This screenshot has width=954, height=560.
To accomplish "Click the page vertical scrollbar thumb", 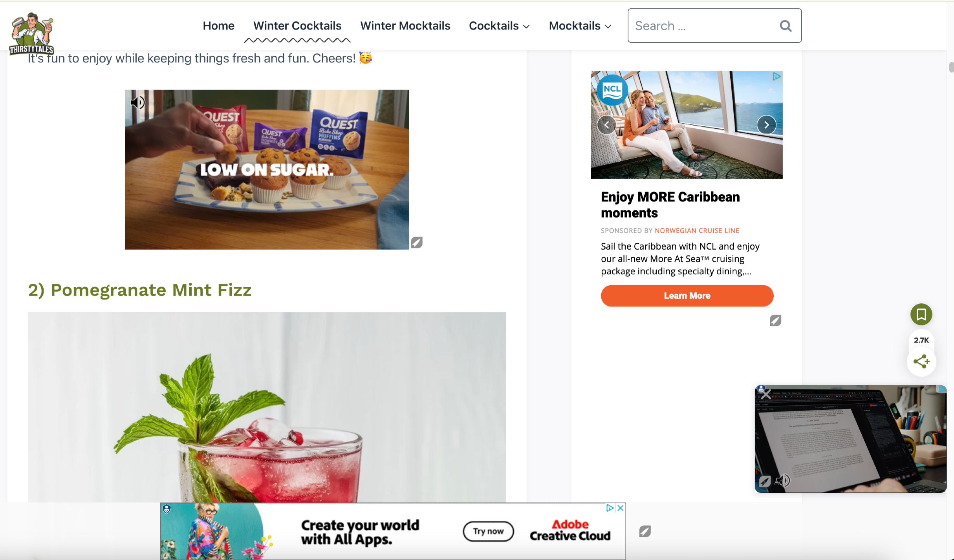I will point(951,67).
